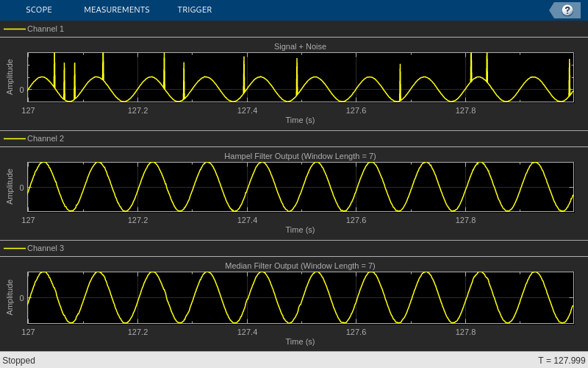Click the Channel 3 legend line
588x368 pixels.
click(15, 248)
